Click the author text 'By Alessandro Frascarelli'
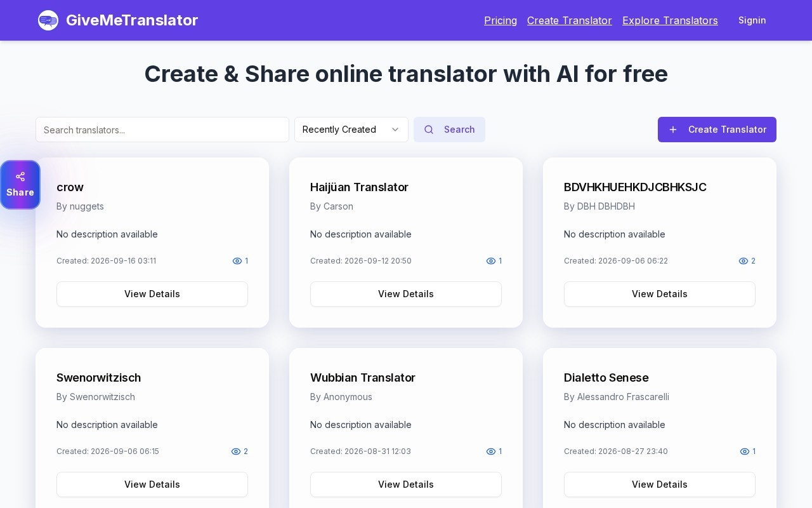This screenshot has height=508, width=812. [617, 397]
